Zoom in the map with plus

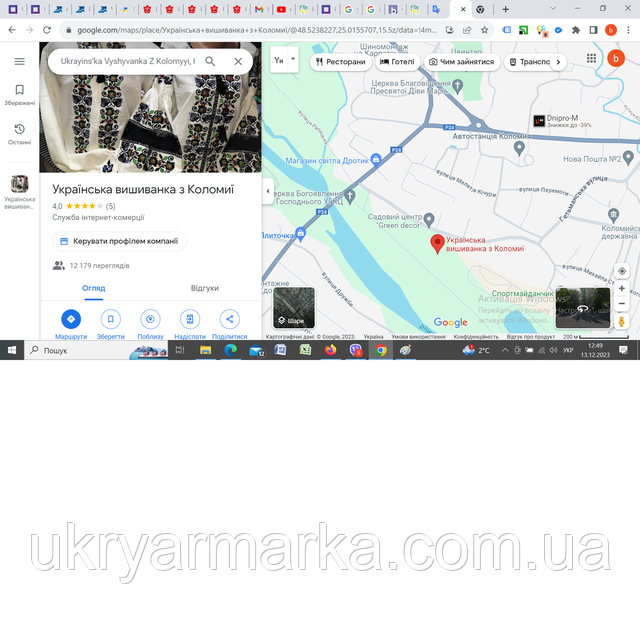point(622,289)
